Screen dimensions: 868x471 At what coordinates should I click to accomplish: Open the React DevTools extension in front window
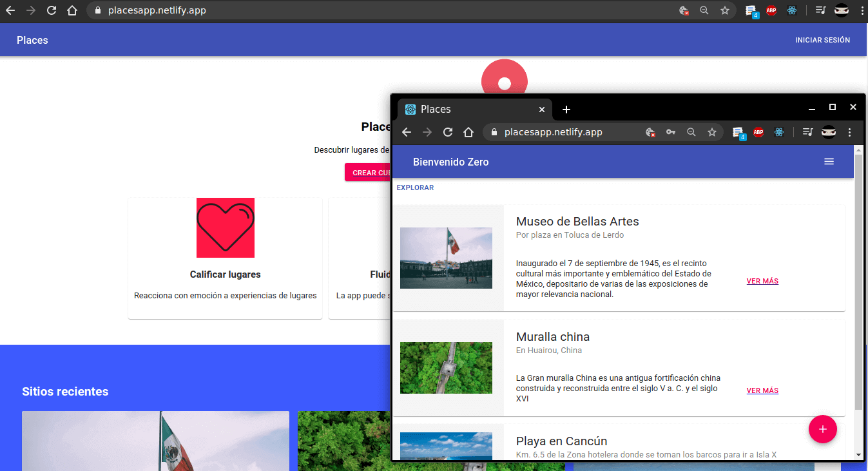click(779, 132)
